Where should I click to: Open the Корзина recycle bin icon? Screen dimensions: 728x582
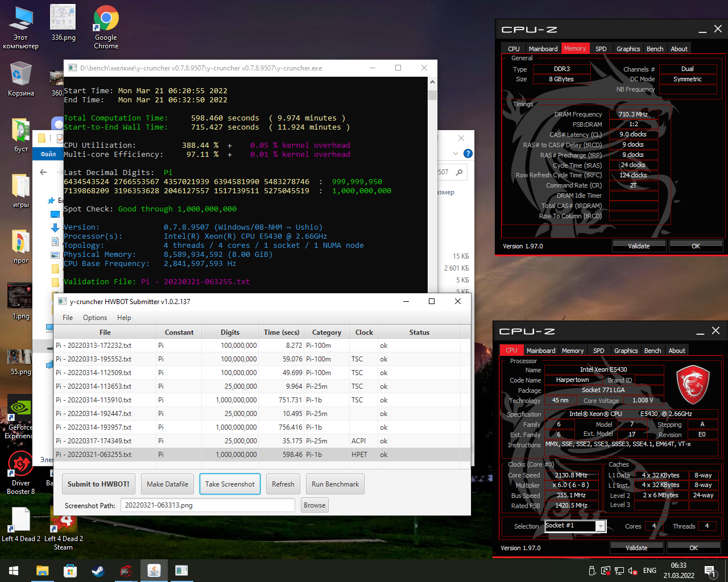click(x=21, y=79)
